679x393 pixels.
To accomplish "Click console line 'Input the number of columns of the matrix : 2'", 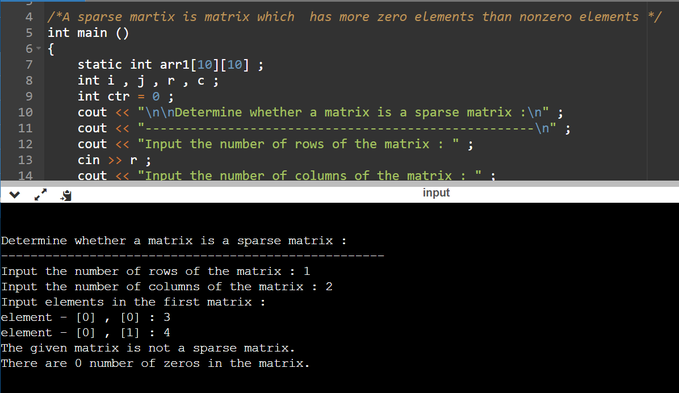I will click(x=167, y=287).
